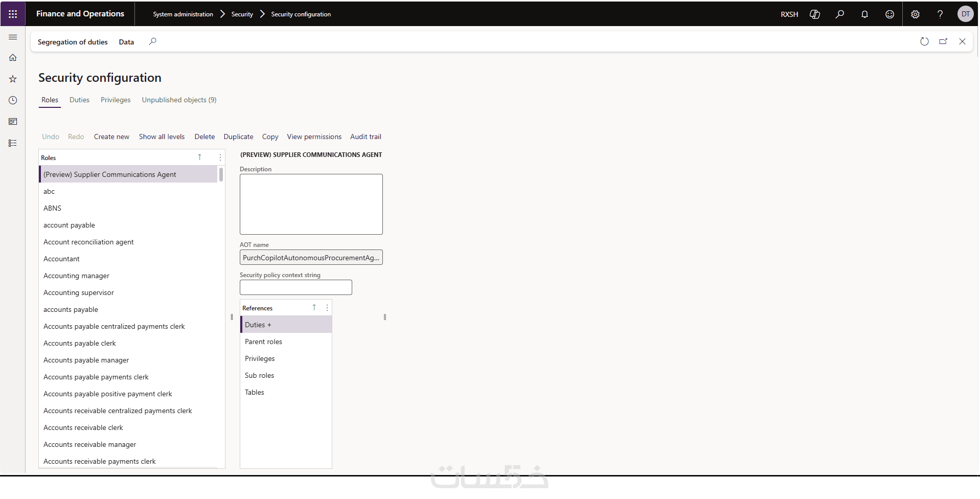
Task: Click the action pane search icon
Action: pyautogui.click(x=152, y=41)
